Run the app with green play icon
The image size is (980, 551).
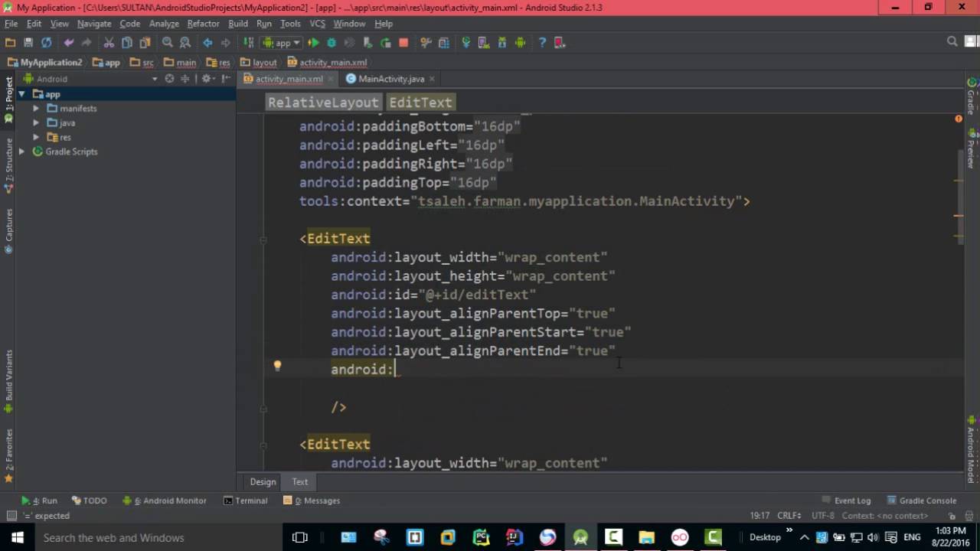[x=313, y=43]
